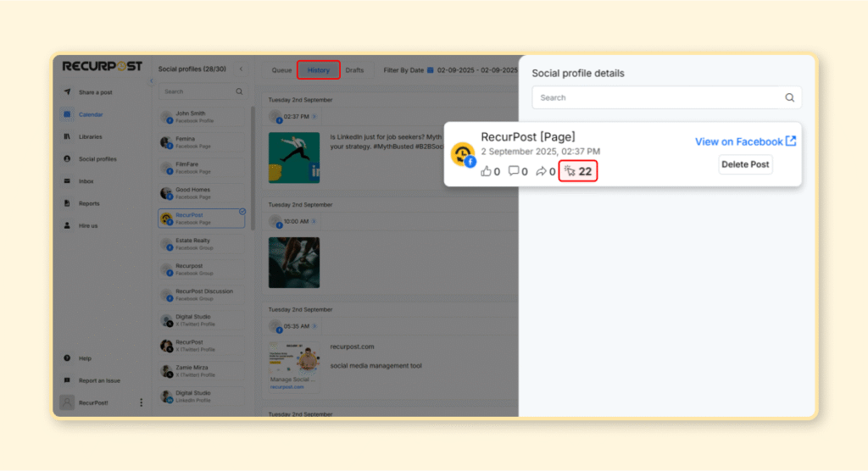Viewport: 868px width, 471px height.
Task: Open the Calendar section
Action: coord(91,114)
